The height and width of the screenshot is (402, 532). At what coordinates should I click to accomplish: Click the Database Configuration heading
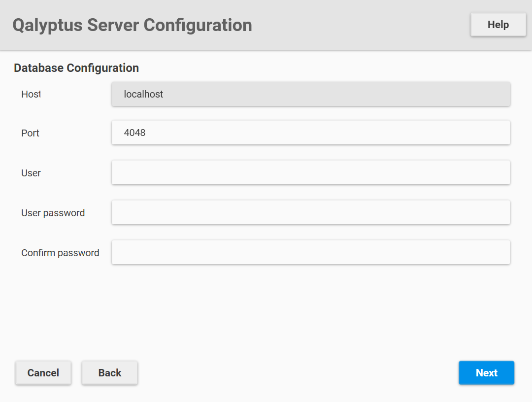pyautogui.click(x=76, y=67)
